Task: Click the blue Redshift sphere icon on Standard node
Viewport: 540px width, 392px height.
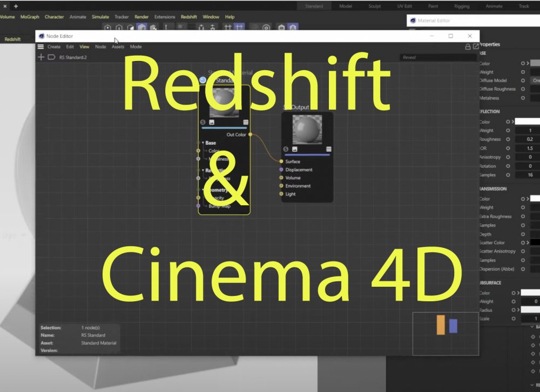Action: pos(202,79)
